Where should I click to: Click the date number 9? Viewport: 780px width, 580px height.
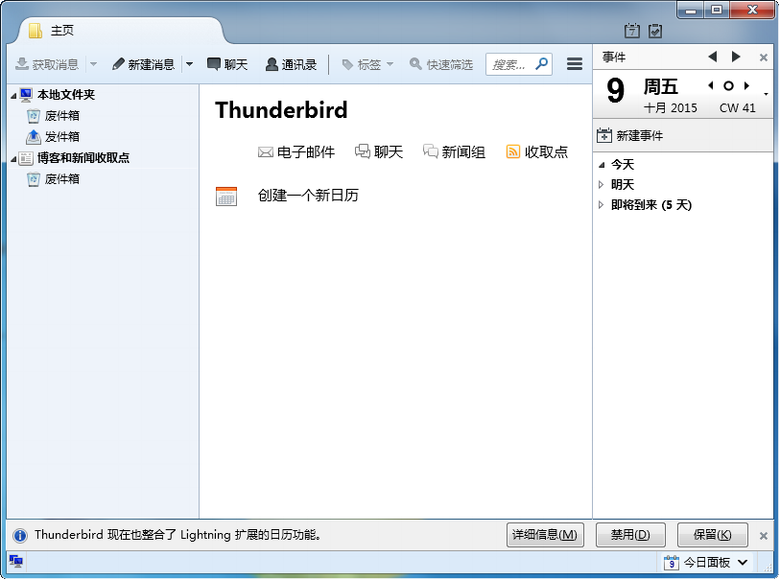click(615, 91)
